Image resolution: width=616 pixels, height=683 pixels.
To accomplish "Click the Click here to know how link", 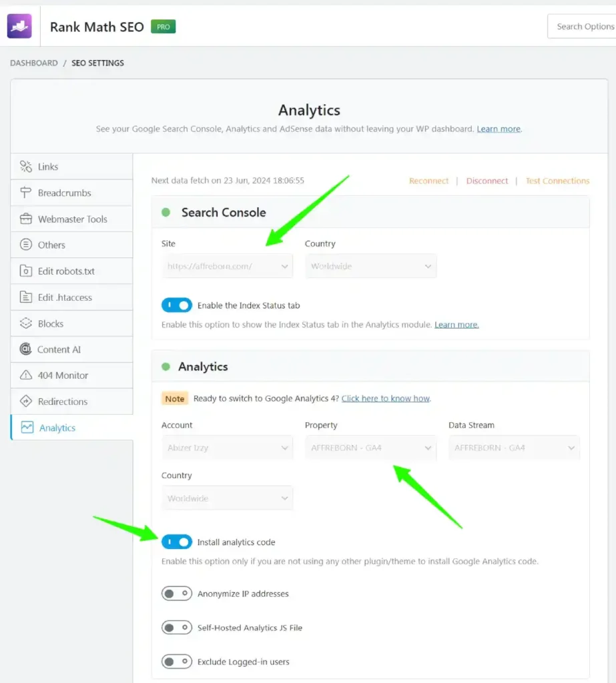I will coord(385,399).
